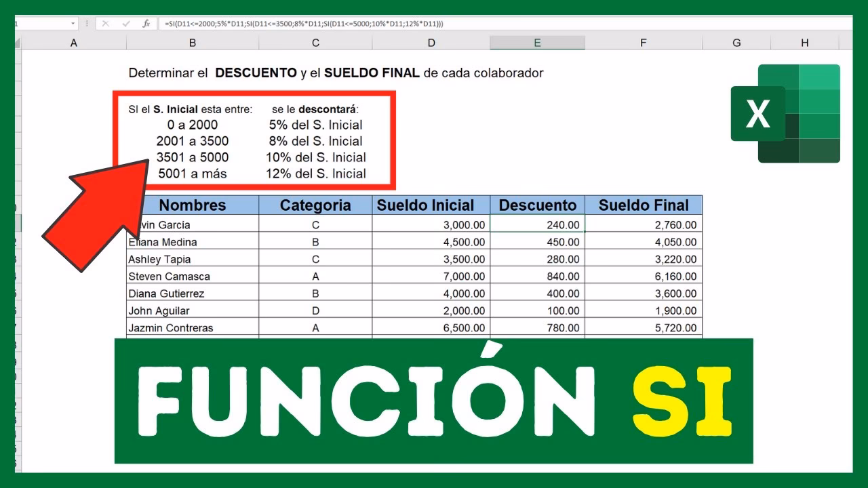Click the cell containing Steven Camasca
This screenshot has height=488, width=868.
[x=192, y=276]
